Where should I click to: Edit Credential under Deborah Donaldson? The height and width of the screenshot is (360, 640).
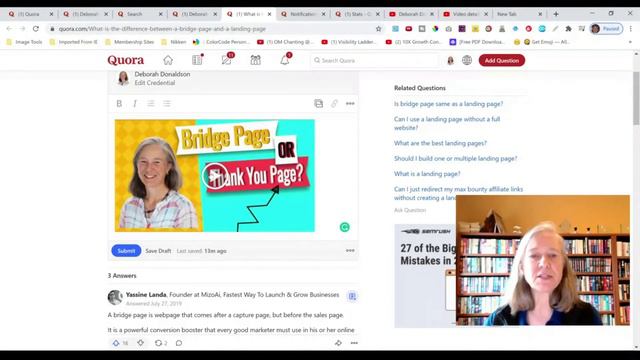pyautogui.click(x=155, y=83)
